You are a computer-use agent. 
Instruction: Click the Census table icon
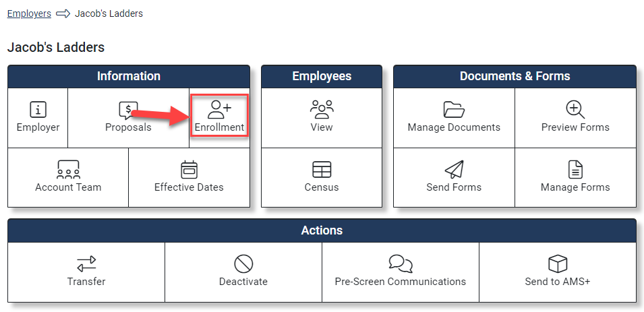pos(322,170)
